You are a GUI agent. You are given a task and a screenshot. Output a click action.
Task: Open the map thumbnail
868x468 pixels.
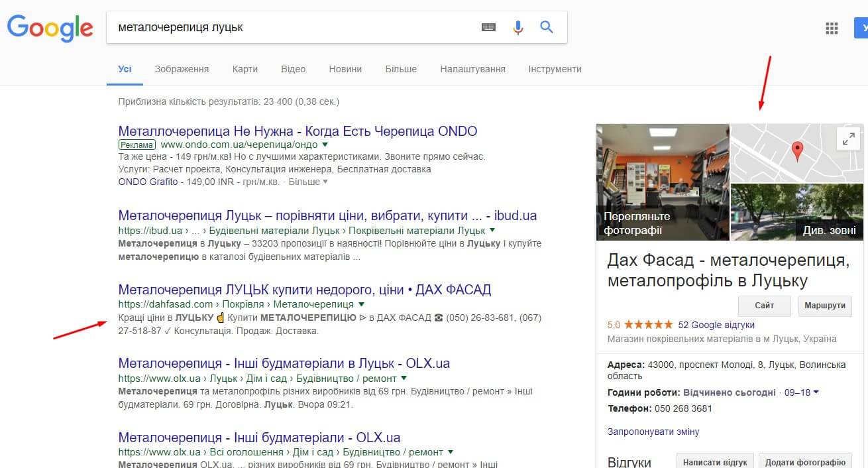(797, 153)
